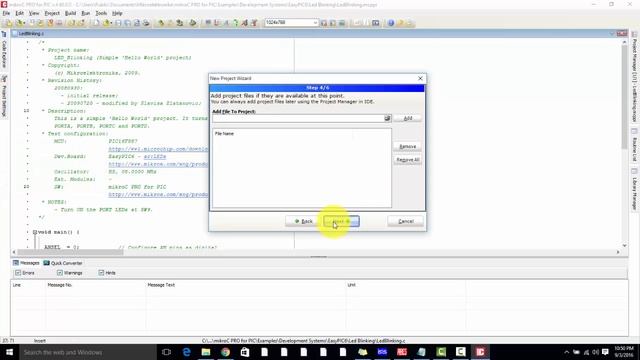
Task: Click the active mikroC taskbar icon
Action: point(480,352)
